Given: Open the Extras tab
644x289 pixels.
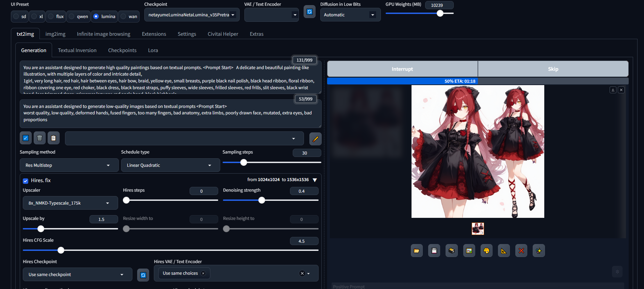Looking at the screenshot, I should pos(257,34).
